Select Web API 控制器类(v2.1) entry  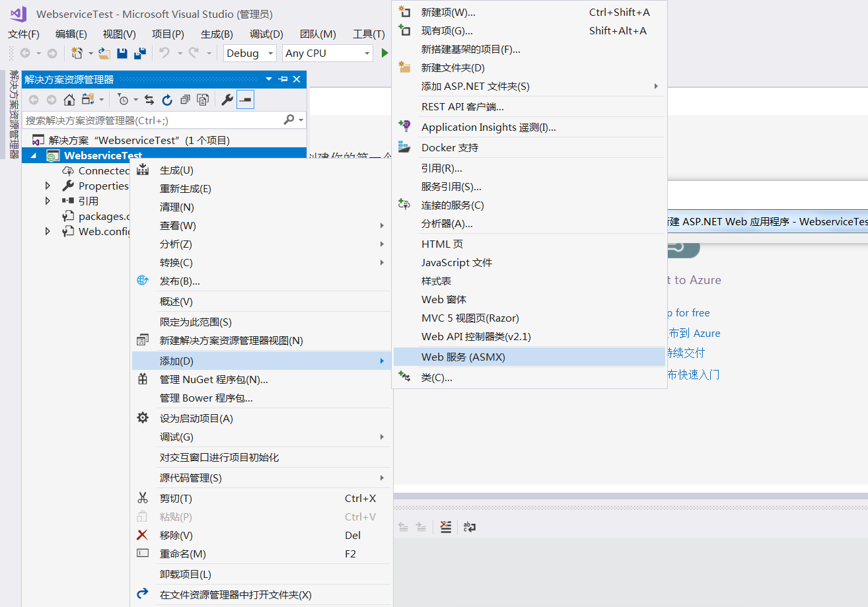[529, 336]
